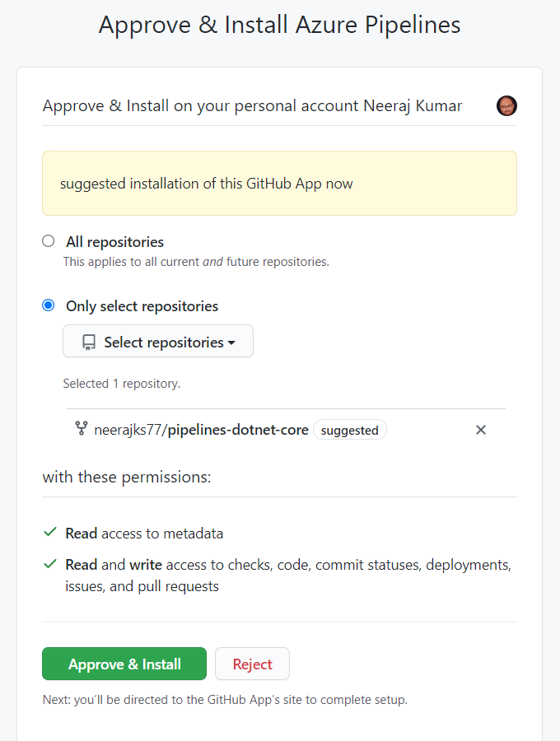Click 'This applies to all current and future repositories' text

tap(196, 262)
